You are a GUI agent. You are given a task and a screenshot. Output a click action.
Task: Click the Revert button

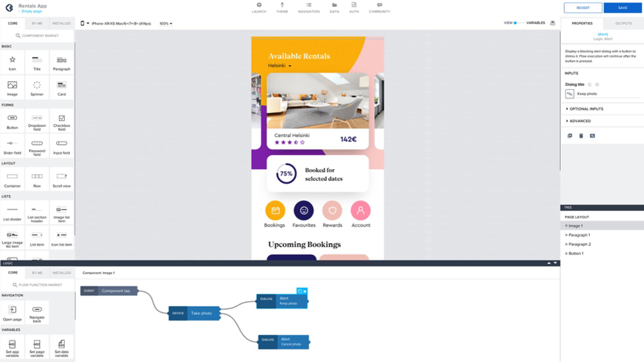(583, 8)
